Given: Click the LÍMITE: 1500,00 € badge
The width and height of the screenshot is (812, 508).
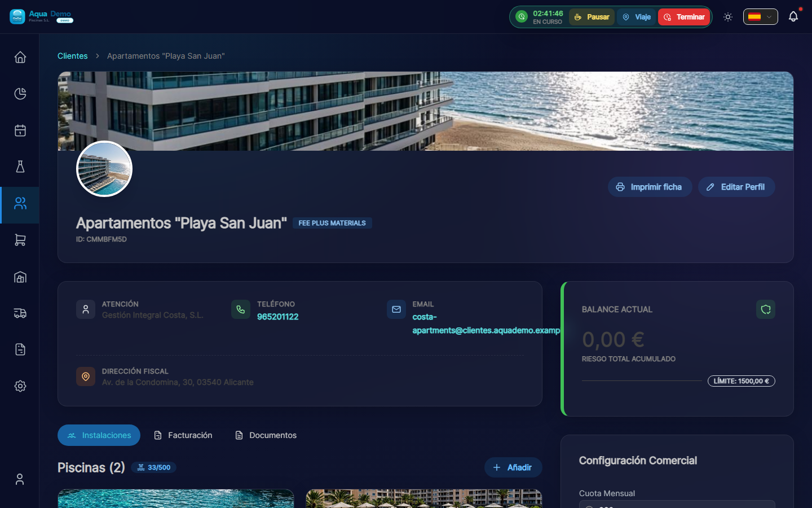Looking at the screenshot, I should tap(742, 381).
